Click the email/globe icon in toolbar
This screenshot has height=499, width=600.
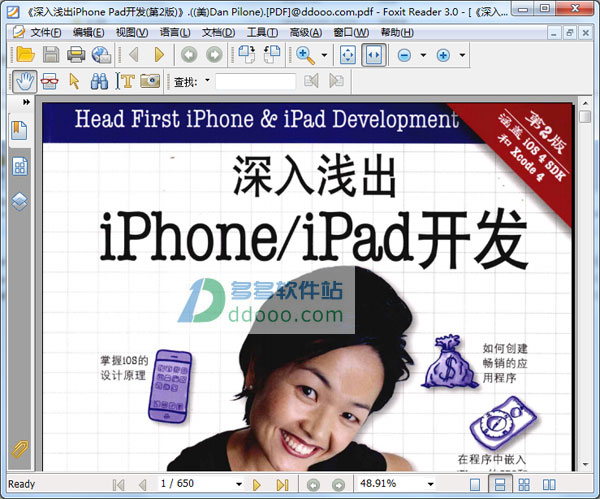point(101,55)
